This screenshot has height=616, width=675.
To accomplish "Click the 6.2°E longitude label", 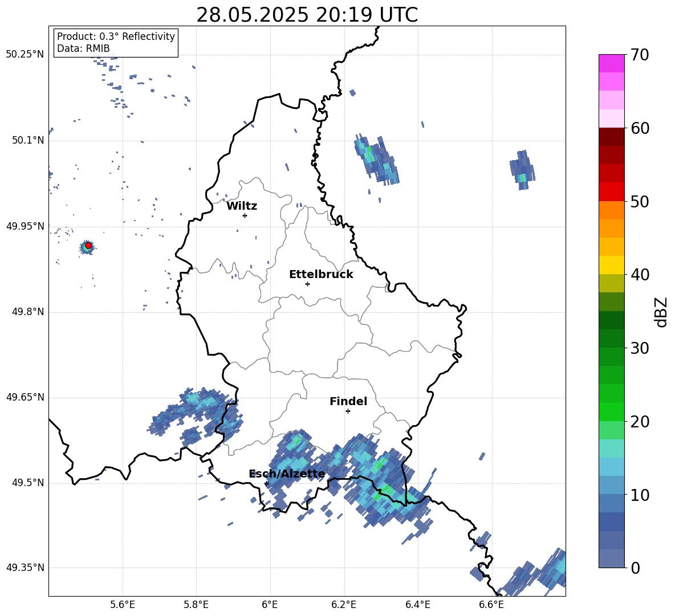I will click(344, 605).
